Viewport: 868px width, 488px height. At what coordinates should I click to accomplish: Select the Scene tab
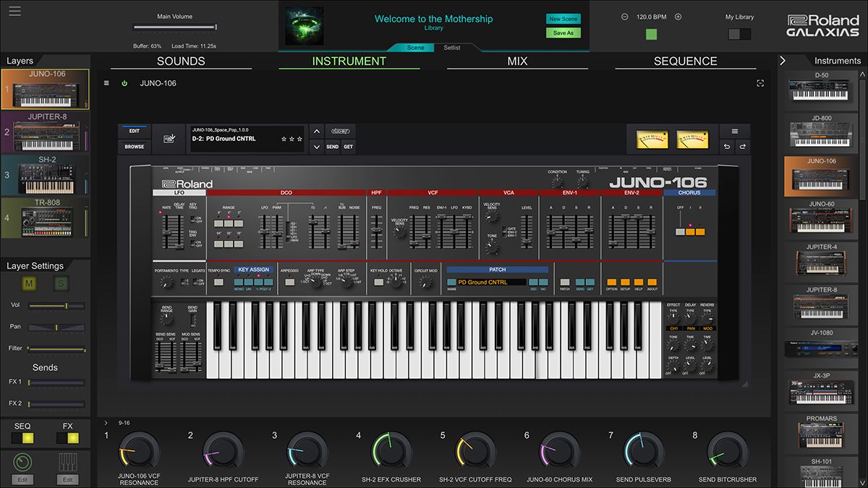click(416, 47)
